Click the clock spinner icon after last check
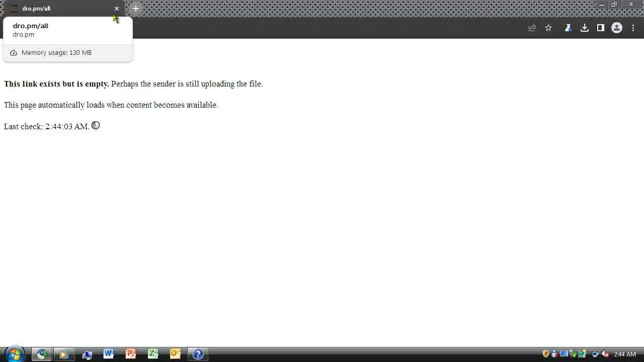This screenshot has height=362, width=644. [x=96, y=125]
